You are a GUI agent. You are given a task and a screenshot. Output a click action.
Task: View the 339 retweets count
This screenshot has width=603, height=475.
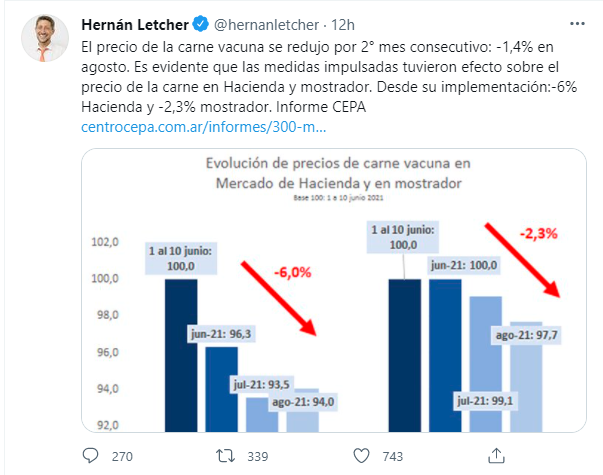(257, 457)
